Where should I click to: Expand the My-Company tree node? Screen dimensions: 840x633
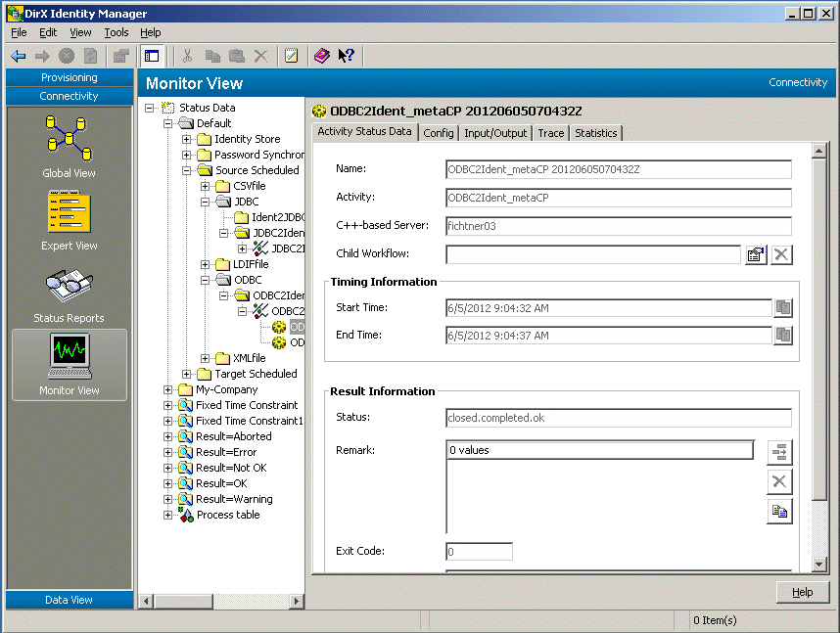point(166,389)
